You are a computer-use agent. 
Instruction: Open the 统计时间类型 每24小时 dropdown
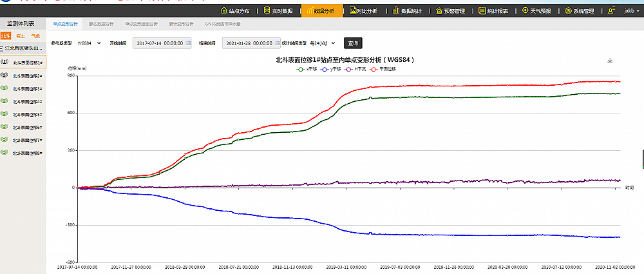click(323, 43)
